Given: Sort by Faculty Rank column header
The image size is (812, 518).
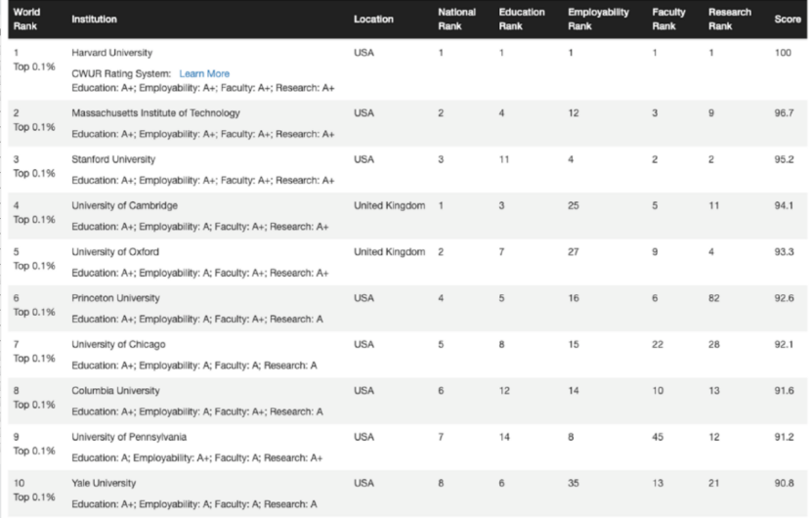Looking at the screenshot, I should click(x=668, y=20).
